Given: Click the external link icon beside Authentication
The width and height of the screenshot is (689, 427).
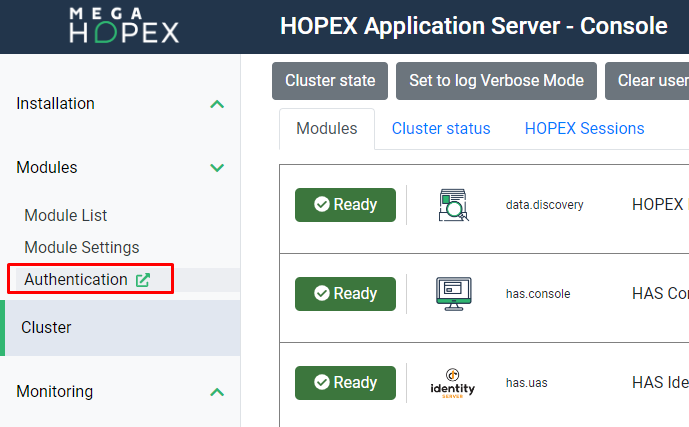Looking at the screenshot, I should pyautogui.click(x=143, y=280).
